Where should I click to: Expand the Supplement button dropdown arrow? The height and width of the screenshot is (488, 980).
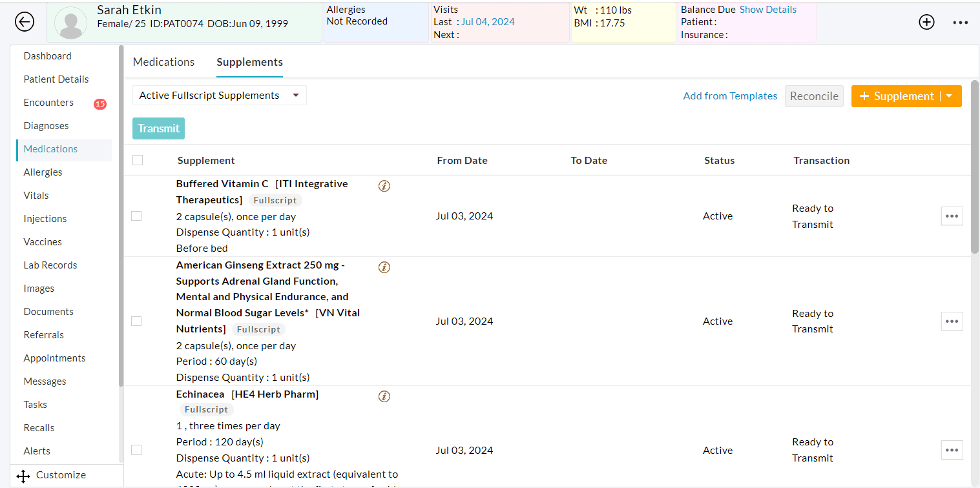tap(948, 96)
